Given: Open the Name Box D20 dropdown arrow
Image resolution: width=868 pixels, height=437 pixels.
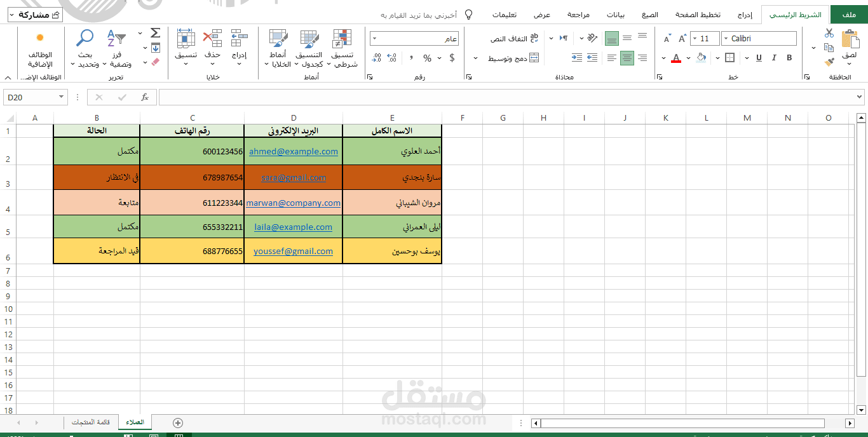Looking at the screenshot, I should click(62, 97).
